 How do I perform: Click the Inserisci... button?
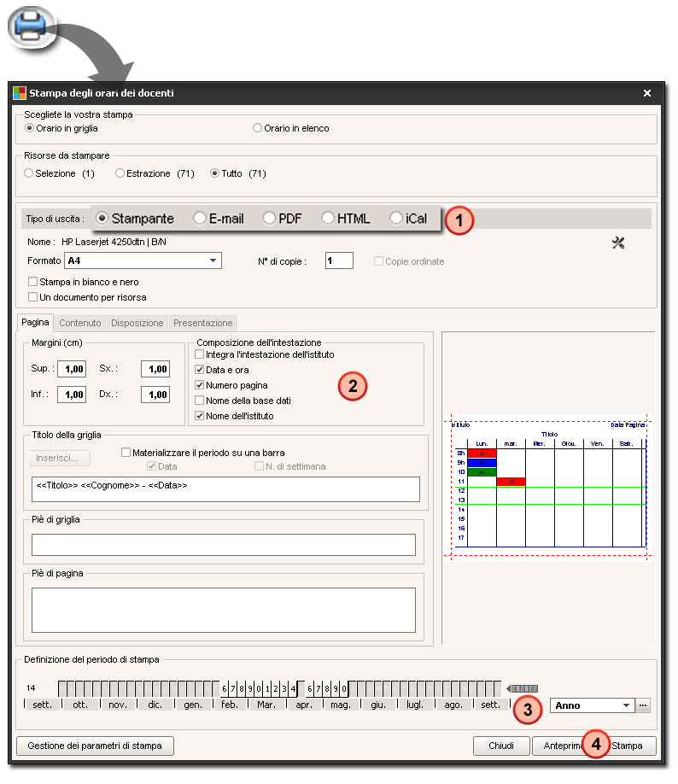coord(60,458)
